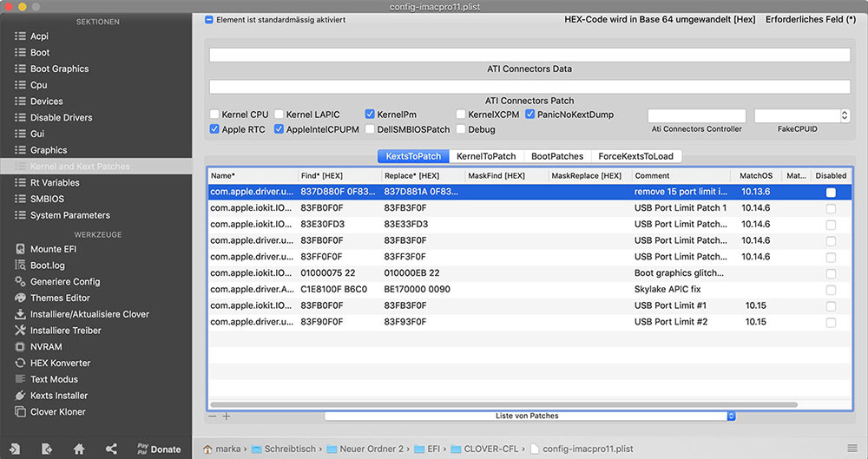Click the Installiere Treiber tools icon
The width and height of the screenshot is (868, 459).
pos(21,331)
